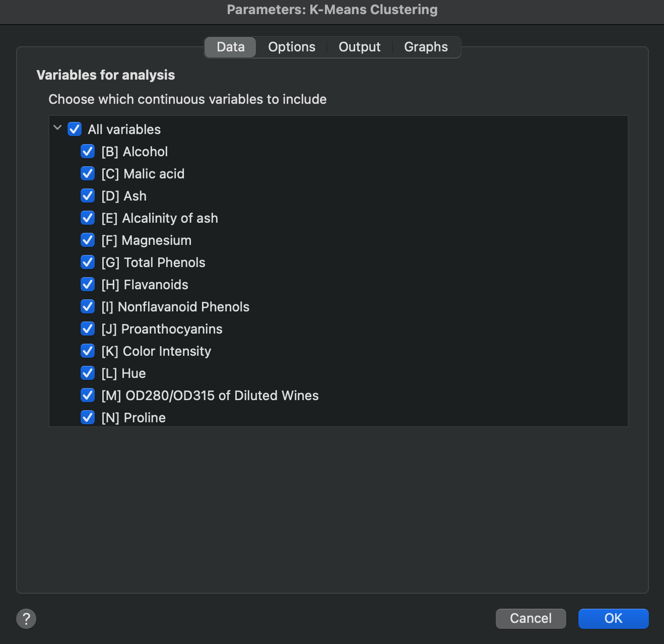Open the Output tab
Screen dimensions: 664x644
click(359, 47)
